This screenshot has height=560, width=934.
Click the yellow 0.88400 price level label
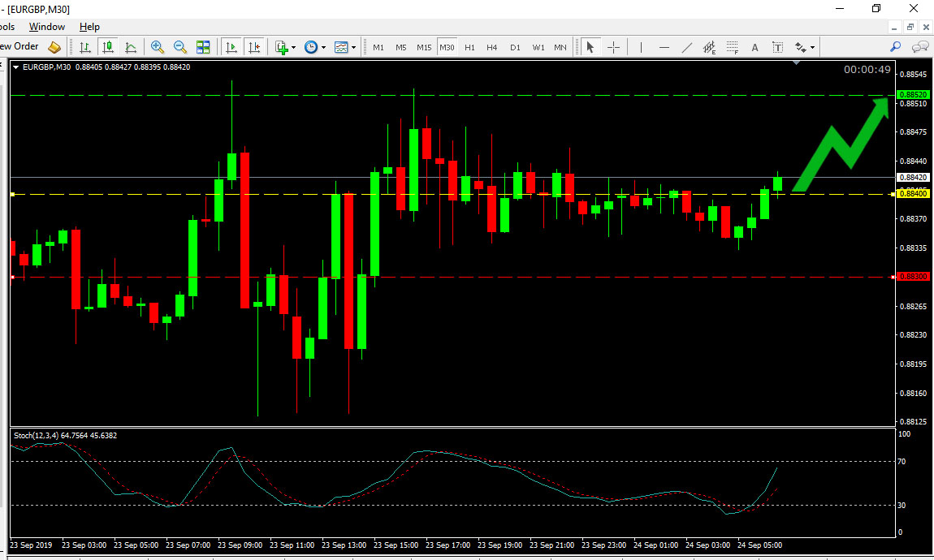pyautogui.click(x=913, y=193)
